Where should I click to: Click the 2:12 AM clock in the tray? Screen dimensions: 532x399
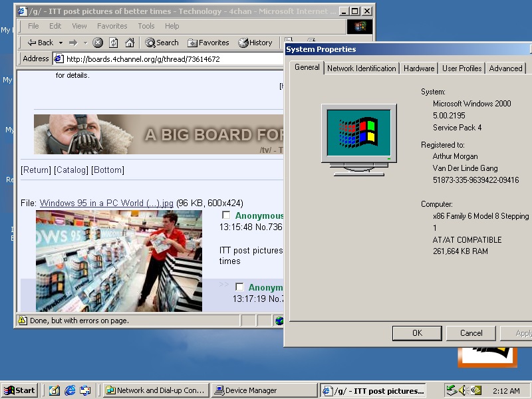click(506, 391)
